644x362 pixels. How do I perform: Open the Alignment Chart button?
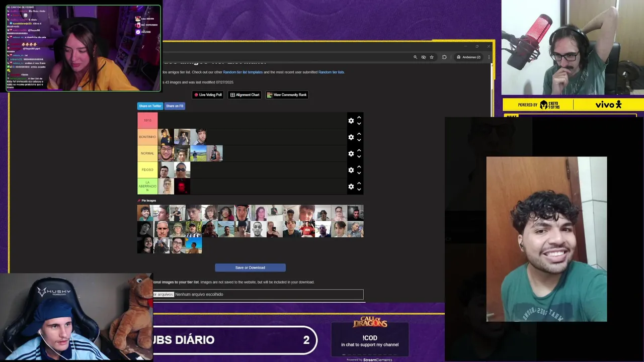[x=245, y=95]
